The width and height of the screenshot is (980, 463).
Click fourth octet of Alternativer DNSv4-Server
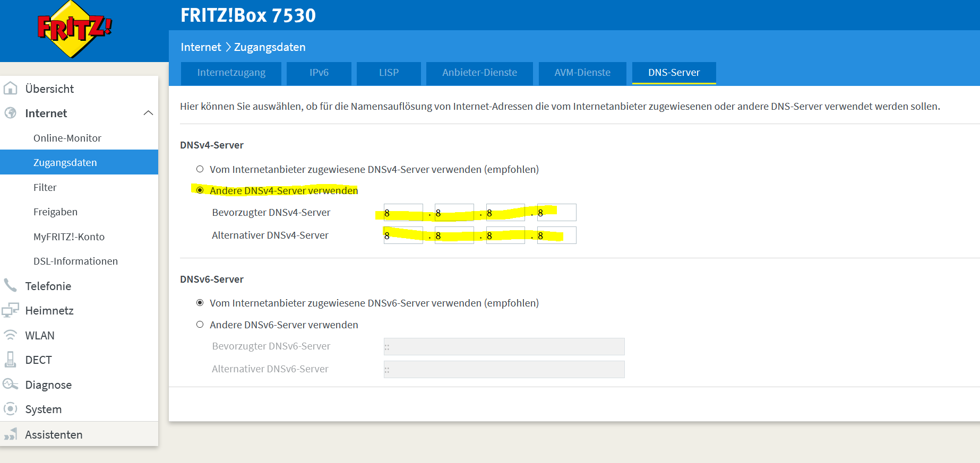coord(557,235)
